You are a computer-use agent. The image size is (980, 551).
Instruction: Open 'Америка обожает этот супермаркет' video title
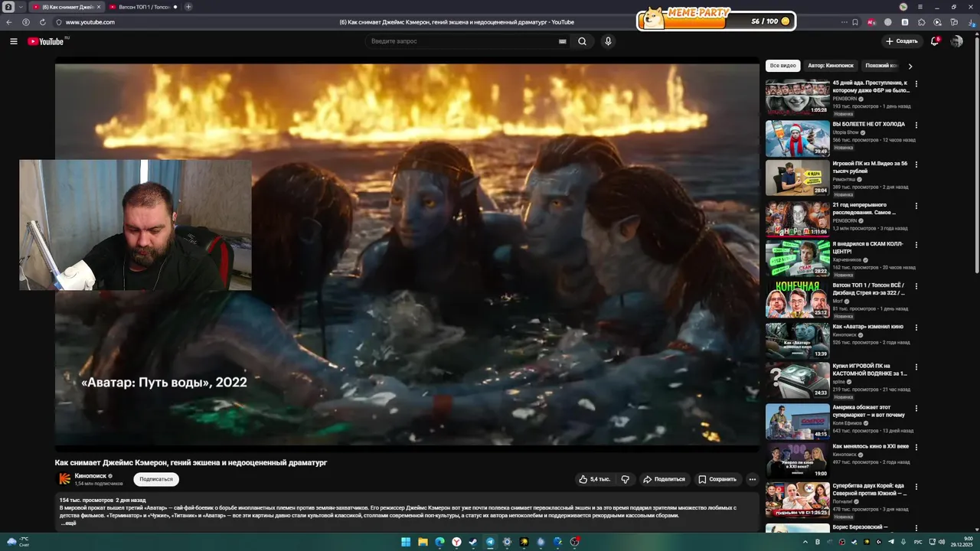tap(869, 411)
